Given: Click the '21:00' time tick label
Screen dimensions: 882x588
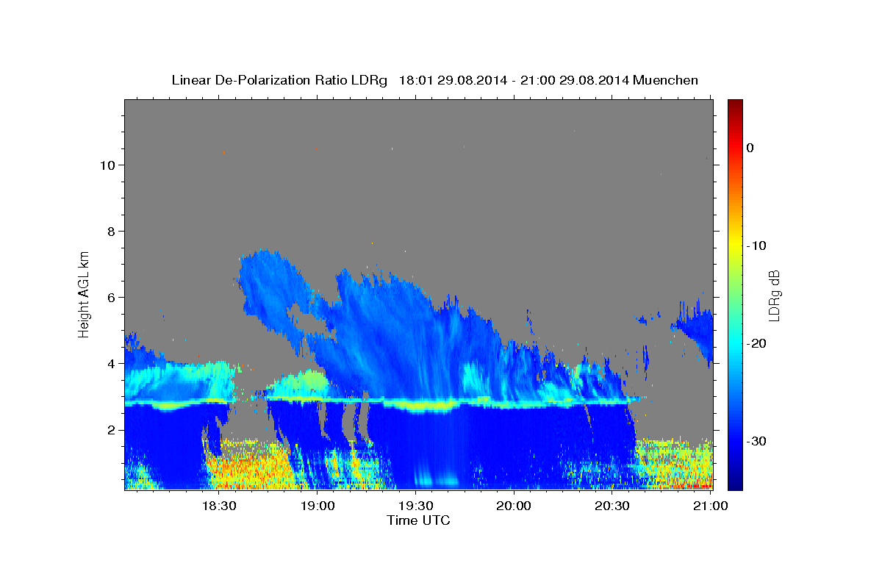Looking at the screenshot, I should pos(710,506).
